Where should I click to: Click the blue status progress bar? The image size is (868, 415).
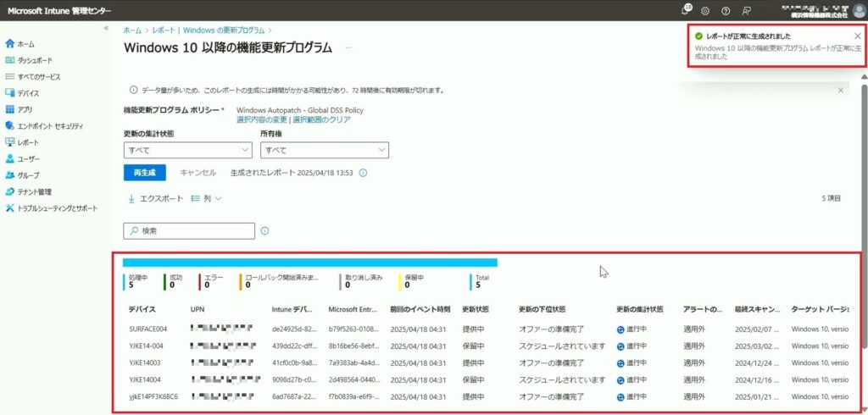310,263
